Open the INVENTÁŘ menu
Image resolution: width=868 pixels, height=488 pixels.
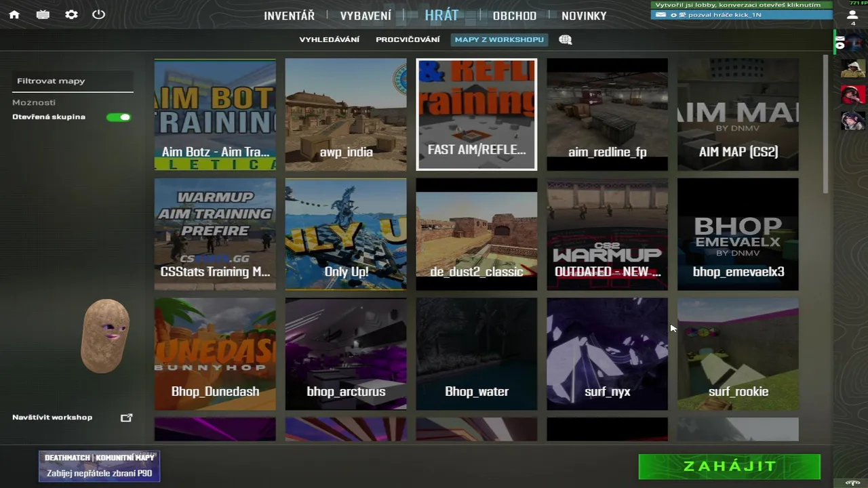pos(290,16)
